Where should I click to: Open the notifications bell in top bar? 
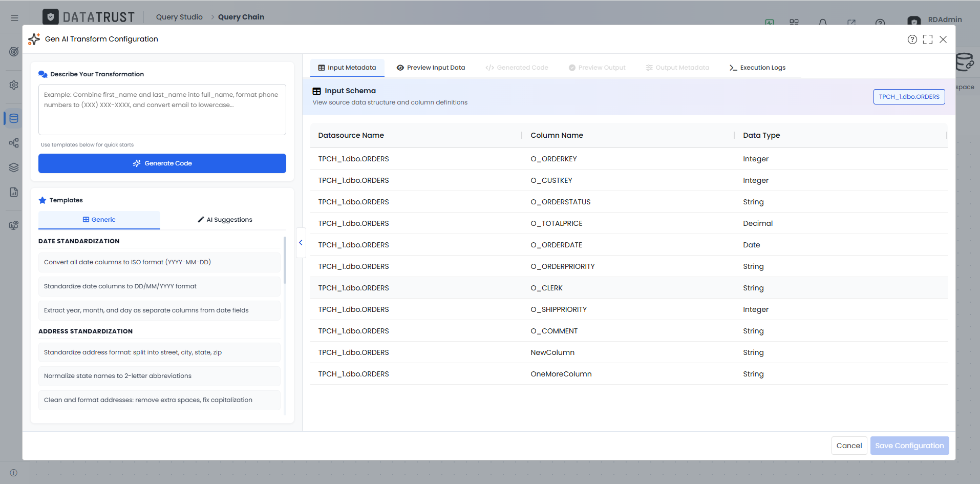tap(823, 23)
